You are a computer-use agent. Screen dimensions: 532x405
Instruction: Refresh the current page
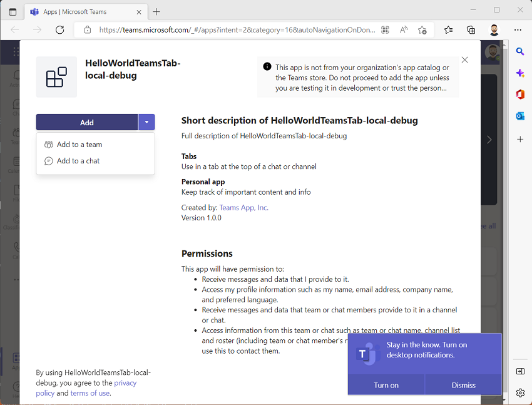click(59, 29)
